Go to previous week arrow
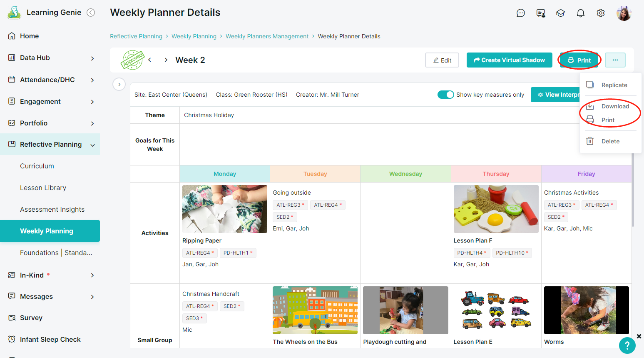Screen dimensions: 644x358 (x=149, y=60)
